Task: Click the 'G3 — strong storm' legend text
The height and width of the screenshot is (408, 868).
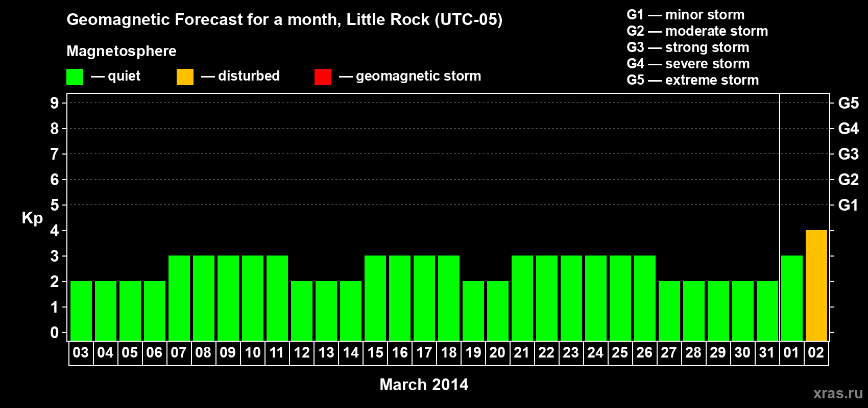Action: (688, 47)
